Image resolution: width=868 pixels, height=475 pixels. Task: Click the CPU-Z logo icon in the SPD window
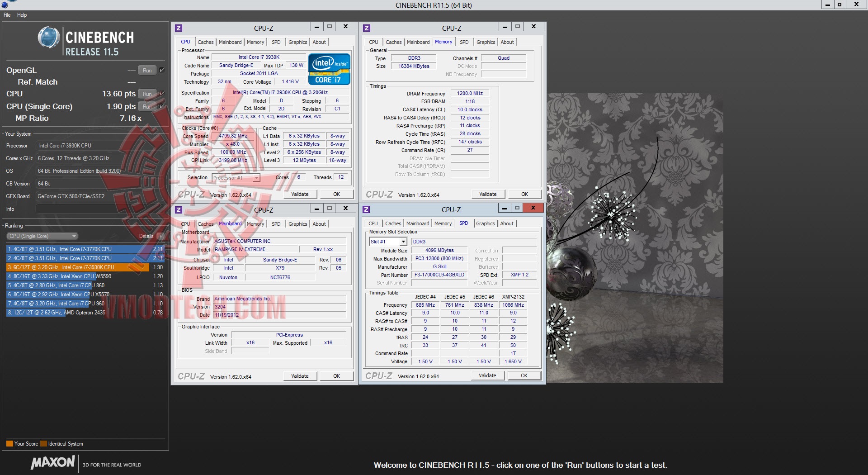(366, 209)
